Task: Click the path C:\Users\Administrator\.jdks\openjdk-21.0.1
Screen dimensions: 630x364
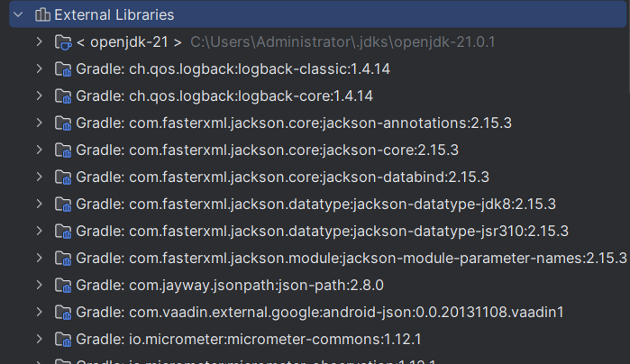Action: 342,41
